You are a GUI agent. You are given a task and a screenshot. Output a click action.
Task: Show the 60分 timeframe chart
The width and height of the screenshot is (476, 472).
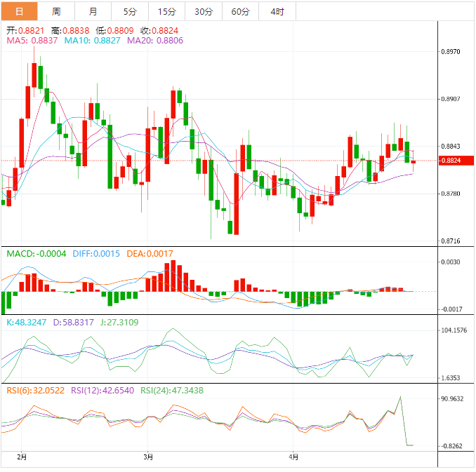coord(240,11)
